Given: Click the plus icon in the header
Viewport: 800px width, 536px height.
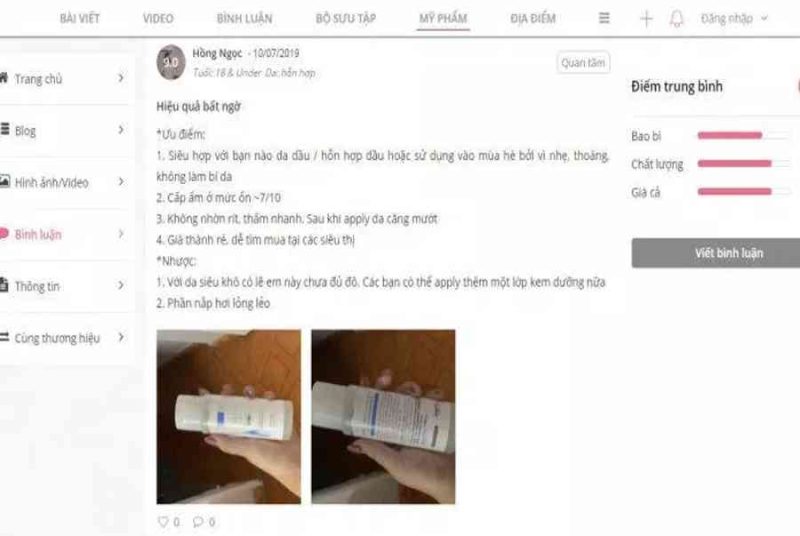Looking at the screenshot, I should click(646, 19).
